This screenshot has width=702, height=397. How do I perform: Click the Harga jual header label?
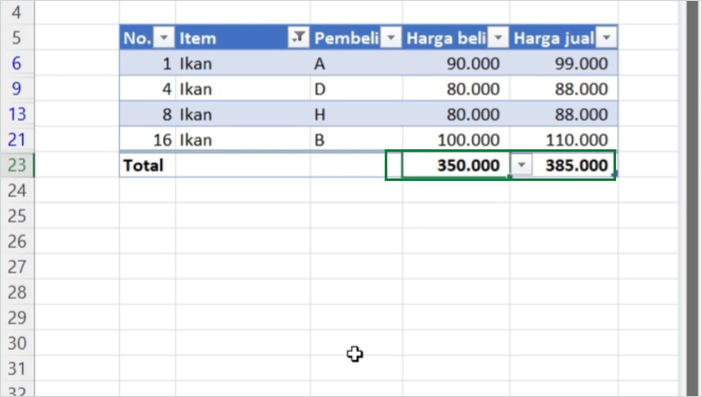pyautogui.click(x=554, y=38)
